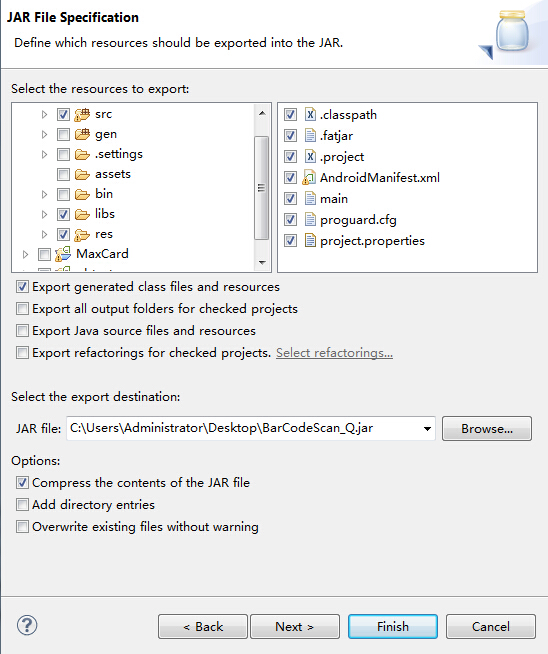The width and height of the screenshot is (548, 654).
Task: Disable Export generated class files and resources
Action: pos(22,287)
